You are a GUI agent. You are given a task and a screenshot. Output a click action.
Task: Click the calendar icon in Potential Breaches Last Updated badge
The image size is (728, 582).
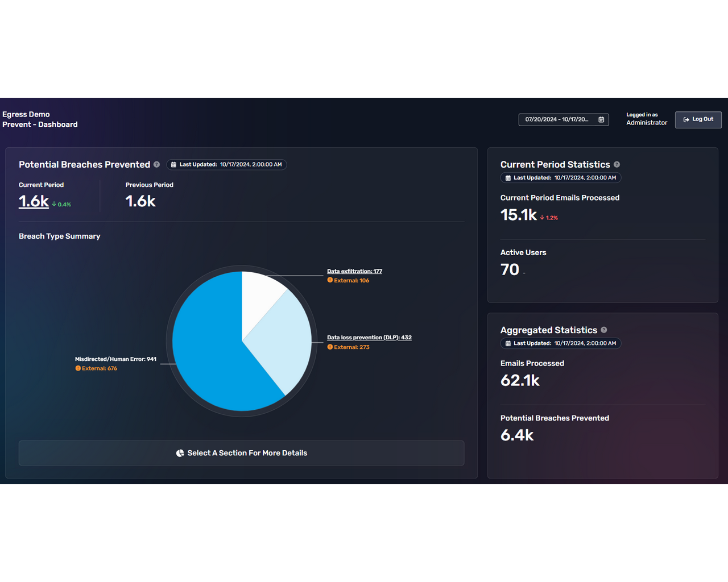click(x=173, y=164)
